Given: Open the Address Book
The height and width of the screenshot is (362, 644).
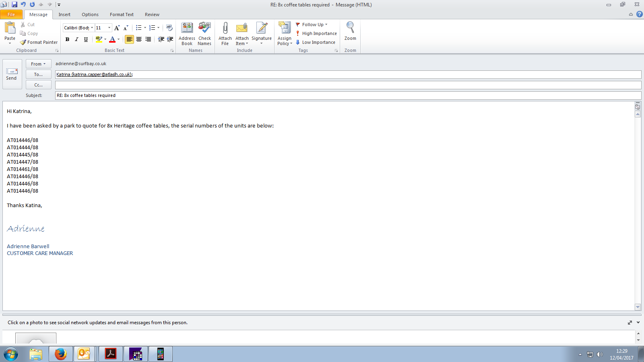Looking at the screenshot, I should click(x=187, y=34).
